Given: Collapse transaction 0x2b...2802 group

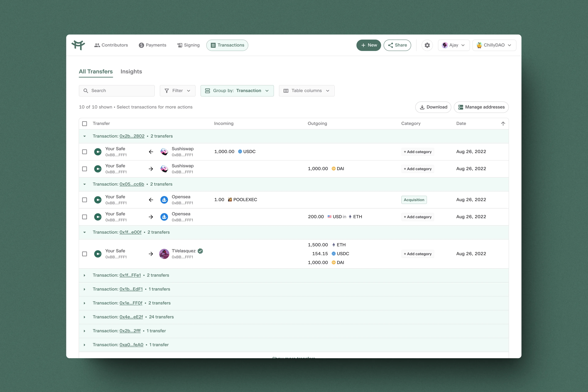Looking at the screenshot, I should tap(85, 136).
